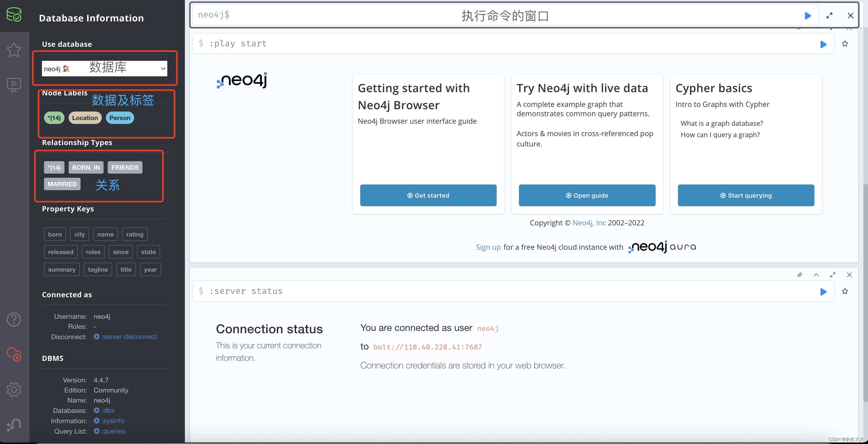
Task: Click the released property key
Action: [61, 252]
